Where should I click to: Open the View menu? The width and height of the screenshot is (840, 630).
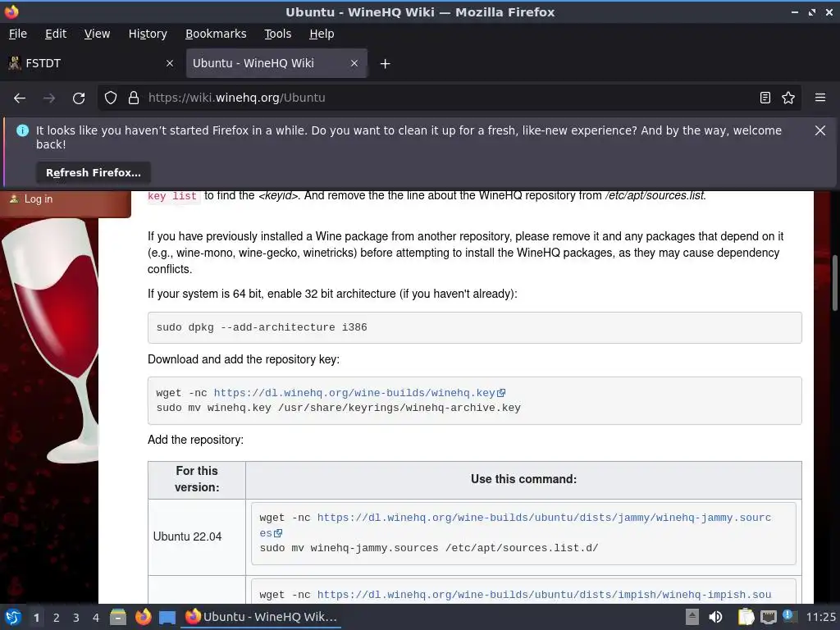[x=97, y=34]
